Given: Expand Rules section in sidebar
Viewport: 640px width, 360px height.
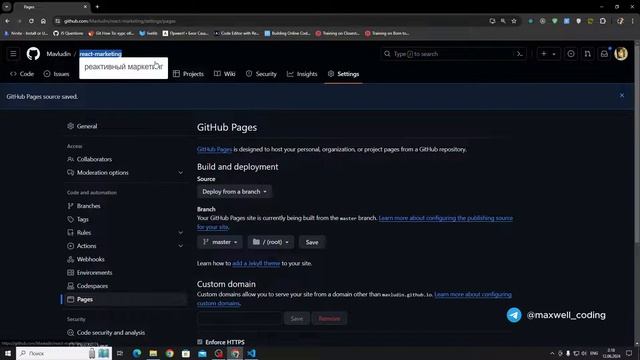Looking at the screenshot, I should 180,233.
